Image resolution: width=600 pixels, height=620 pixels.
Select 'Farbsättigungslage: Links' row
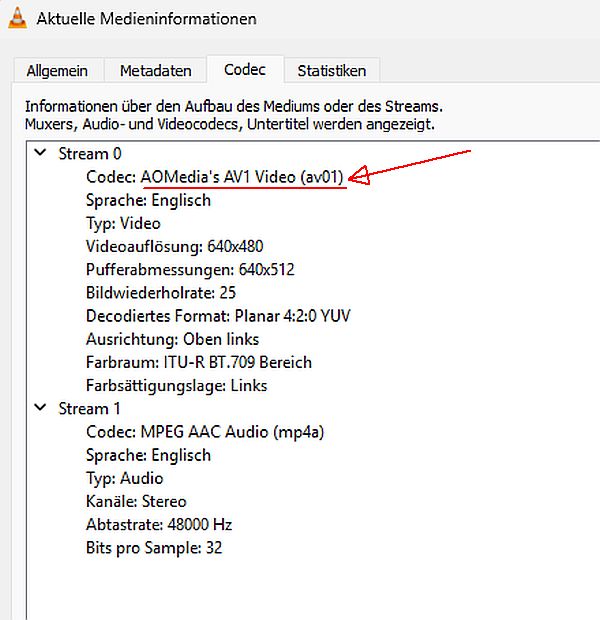coord(177,386)
